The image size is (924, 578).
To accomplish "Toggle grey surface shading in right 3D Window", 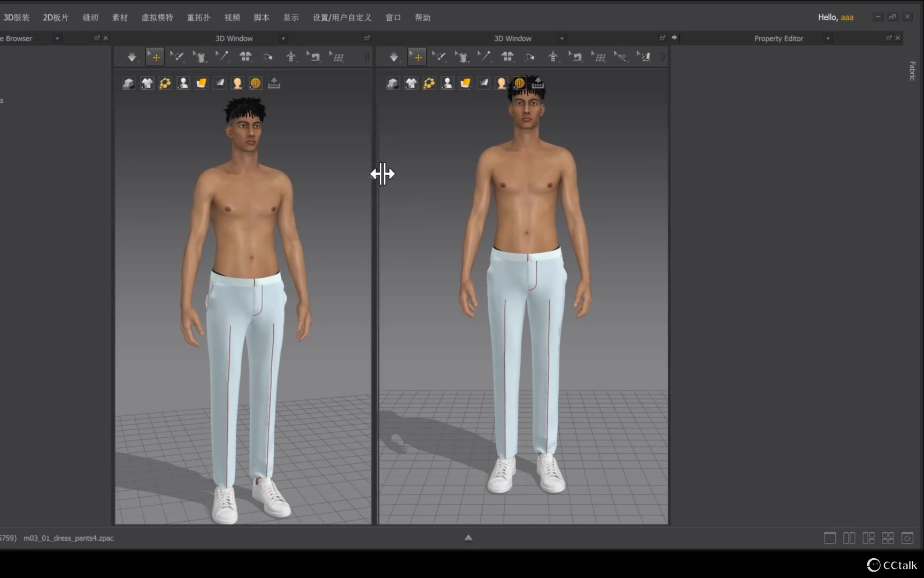I will (484, 83).
